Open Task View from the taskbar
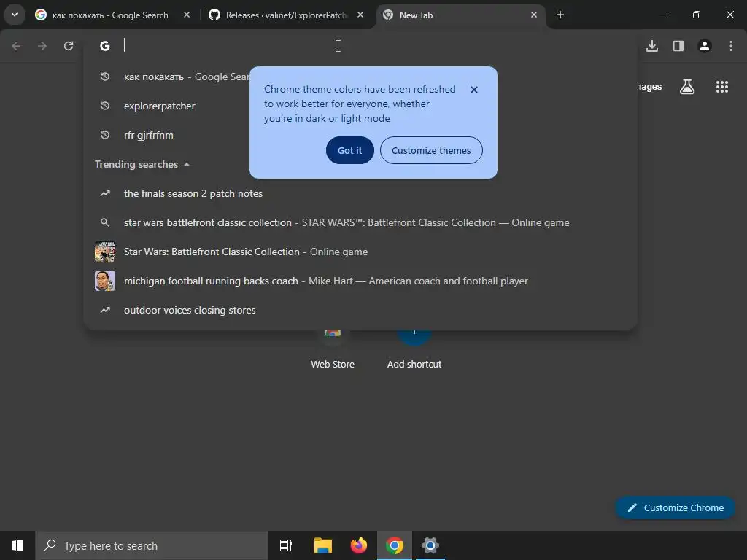The width and height of the screenshot is (747, 560). click(x=286, y=545)
